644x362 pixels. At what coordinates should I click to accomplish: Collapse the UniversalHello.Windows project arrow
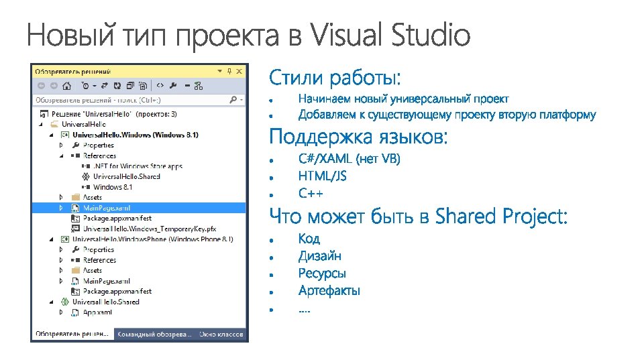[52, 135]
